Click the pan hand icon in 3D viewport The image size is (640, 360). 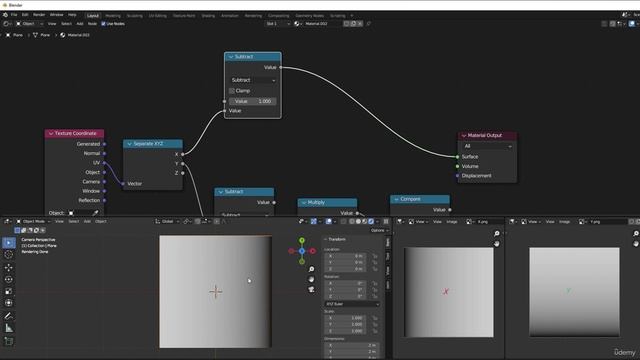coord(311,280)
